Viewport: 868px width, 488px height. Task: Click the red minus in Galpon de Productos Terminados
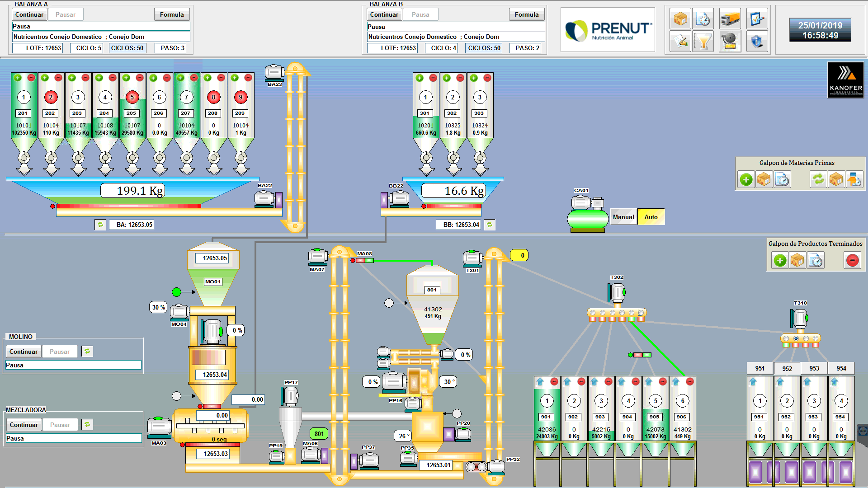852,260
